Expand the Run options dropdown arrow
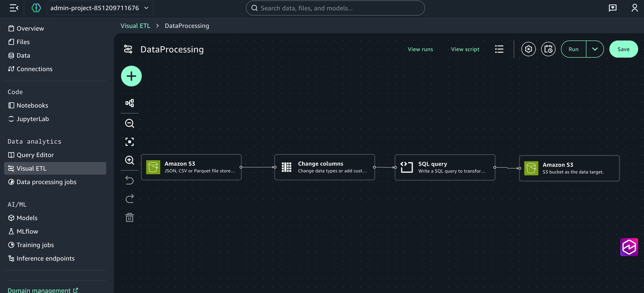This screenshot has width=644, height=293. [594, 49]
